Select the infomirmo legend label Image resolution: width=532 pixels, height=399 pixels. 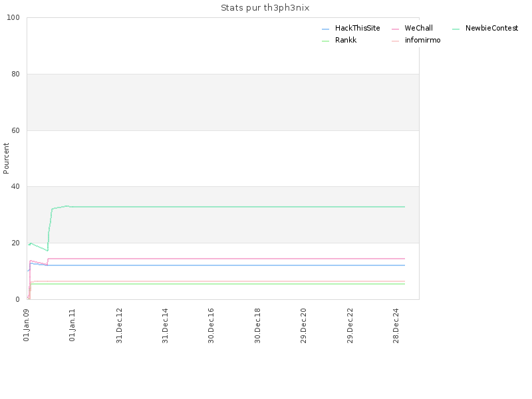coord(422,40)
